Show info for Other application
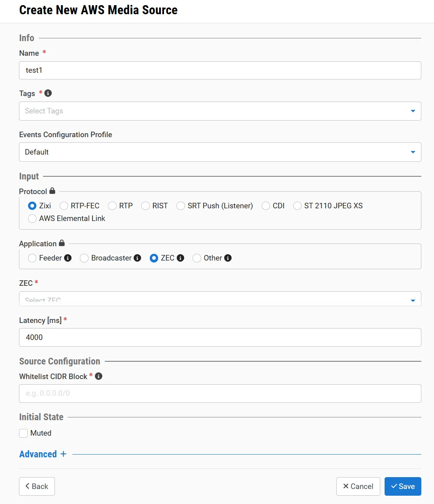 228,258
